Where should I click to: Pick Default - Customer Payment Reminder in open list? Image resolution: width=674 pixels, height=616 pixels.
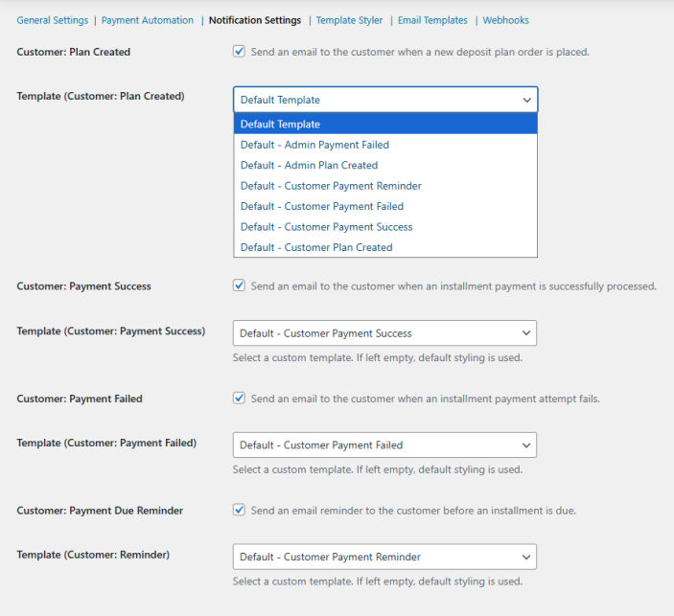[x=385, y=186]
